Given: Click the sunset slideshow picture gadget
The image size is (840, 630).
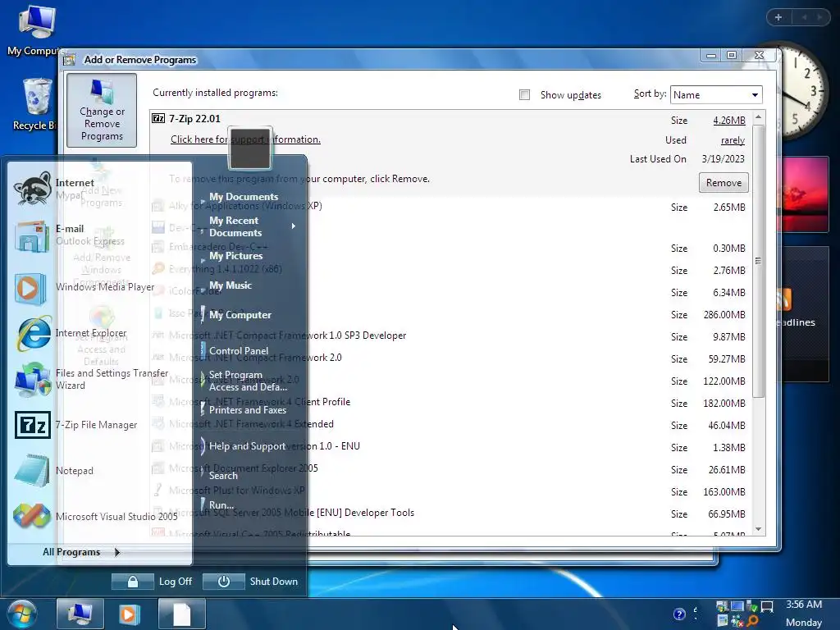Looking at the screenshot, I should (806, 195).
